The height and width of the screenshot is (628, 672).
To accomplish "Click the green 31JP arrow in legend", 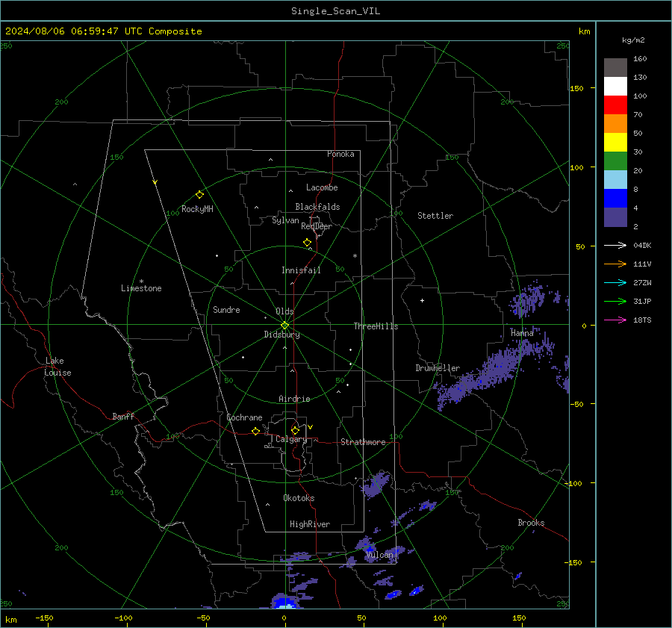I will [615, 302].
